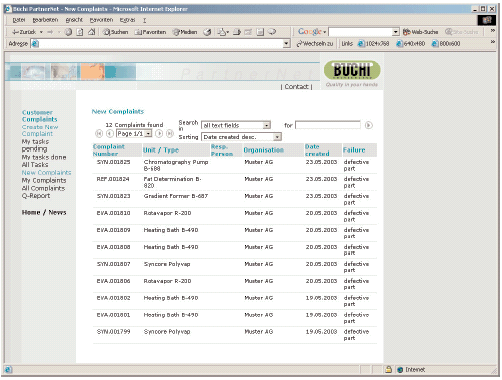This screenshot has width=502, height=380.
Task: Open the Datei menu
Action: coord(19,20)
